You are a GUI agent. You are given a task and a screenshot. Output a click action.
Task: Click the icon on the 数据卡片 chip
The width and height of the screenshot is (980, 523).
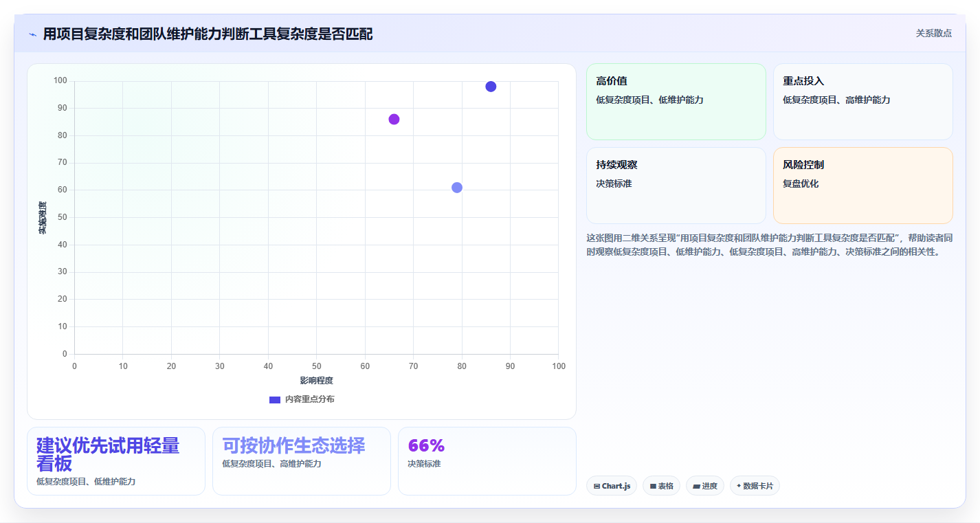point(739,486)
